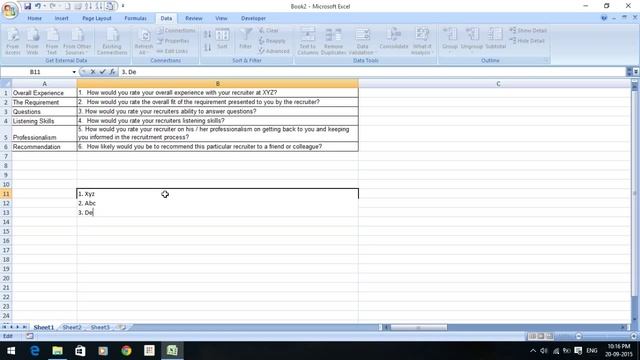Click Connections button in ribbon
Image resolution: width=640 pixels, height=360 pixels.
pos(176,31)
